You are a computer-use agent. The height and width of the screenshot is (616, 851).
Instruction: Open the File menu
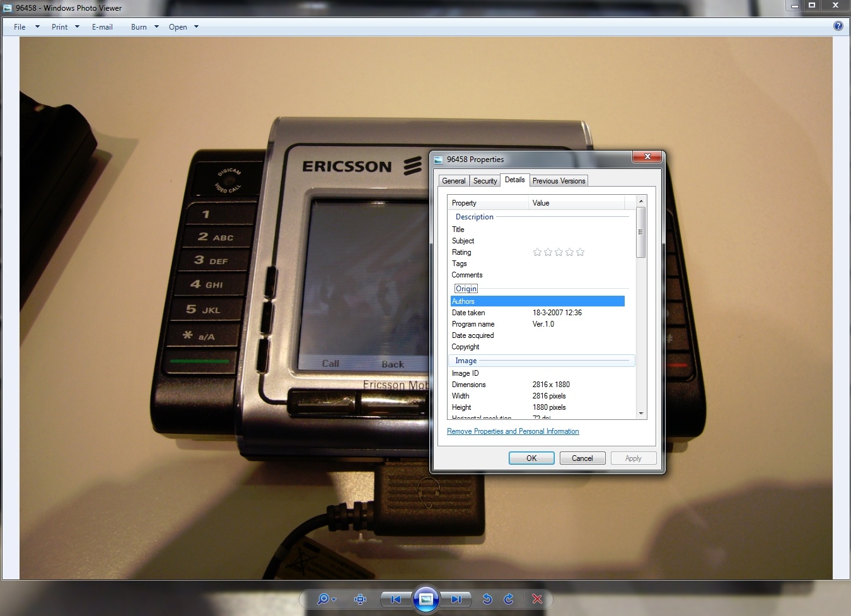point(20,27)
